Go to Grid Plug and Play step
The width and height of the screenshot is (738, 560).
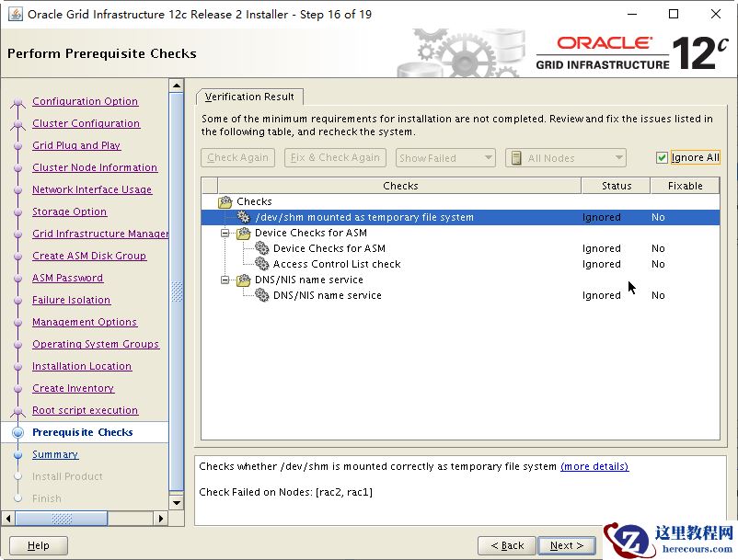click(76, 145)
